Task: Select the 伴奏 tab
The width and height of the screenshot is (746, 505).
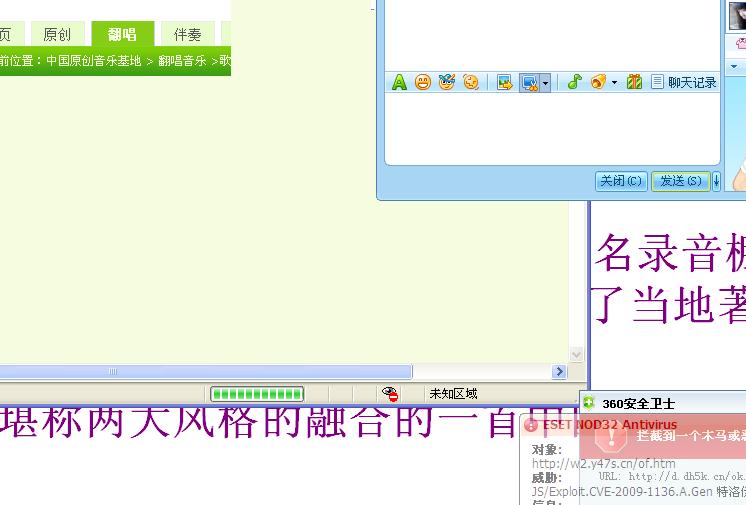Action: click(x=187, y=35)
